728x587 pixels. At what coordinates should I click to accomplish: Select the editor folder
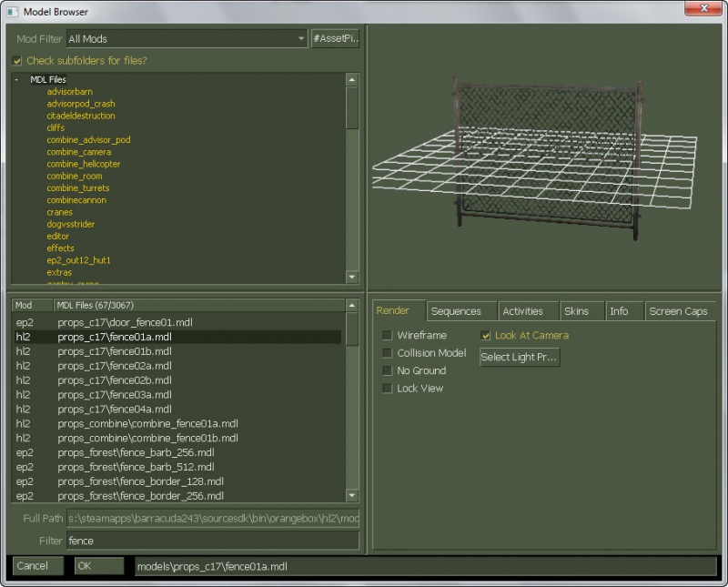pyautogui.click(x=58, y=237)
